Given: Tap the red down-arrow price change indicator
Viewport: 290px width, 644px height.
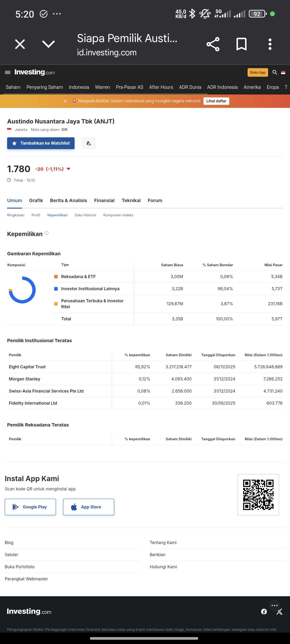Looking at the screenshot, I should tap(68, 169).
